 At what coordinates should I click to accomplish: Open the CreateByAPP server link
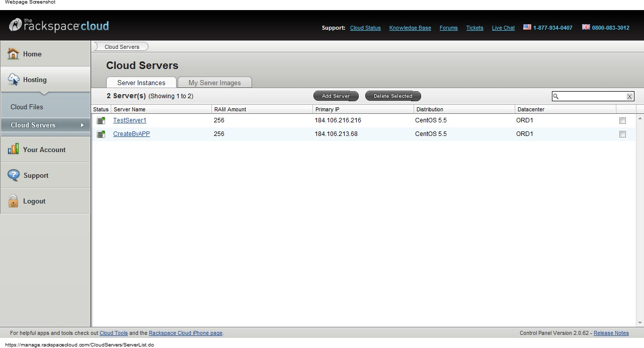pos(131,134)
